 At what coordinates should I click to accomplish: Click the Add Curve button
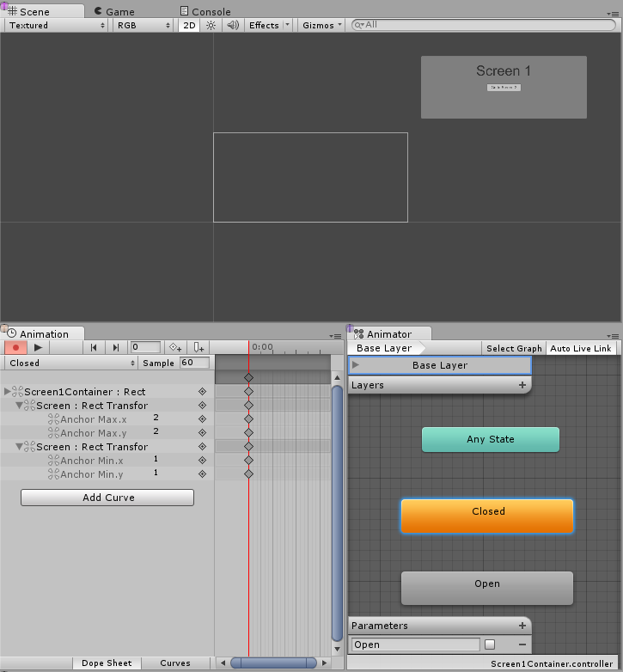[x=107, y=498]
